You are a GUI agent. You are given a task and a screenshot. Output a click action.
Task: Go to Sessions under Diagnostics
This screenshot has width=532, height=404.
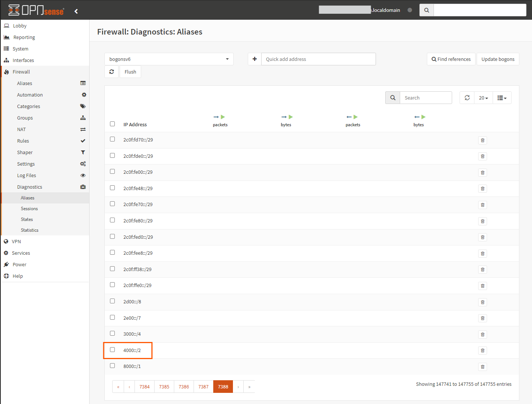click(45, 209)
